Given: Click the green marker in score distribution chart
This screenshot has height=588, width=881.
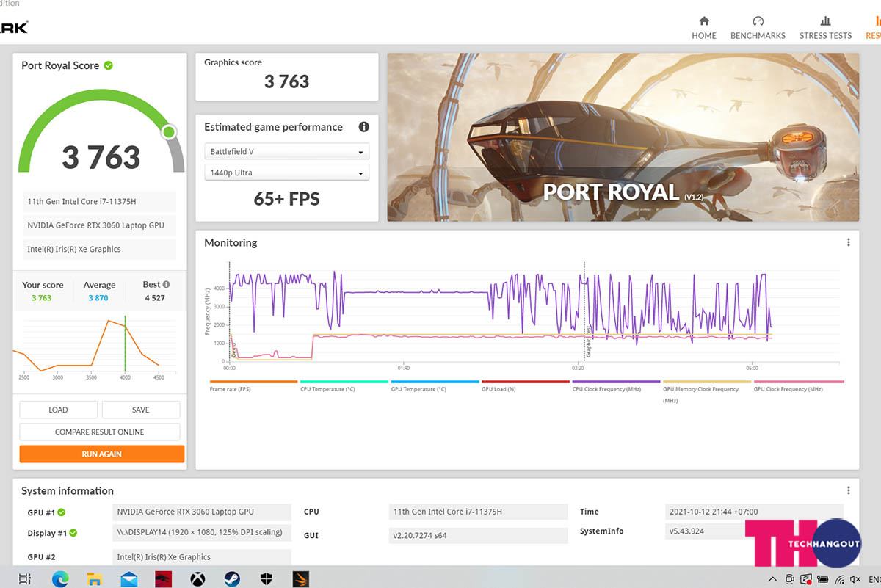Looking at the screenshot, I should click(x=125, y=344).
